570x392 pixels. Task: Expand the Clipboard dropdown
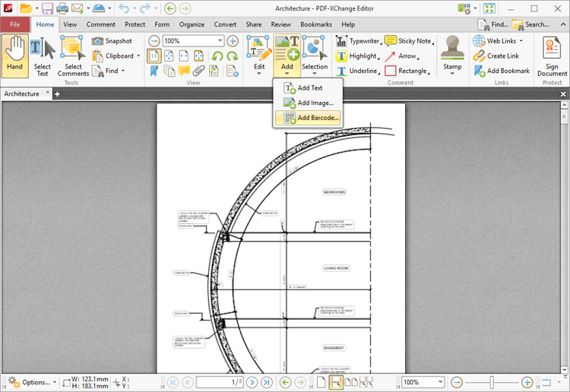click(138, 56)
